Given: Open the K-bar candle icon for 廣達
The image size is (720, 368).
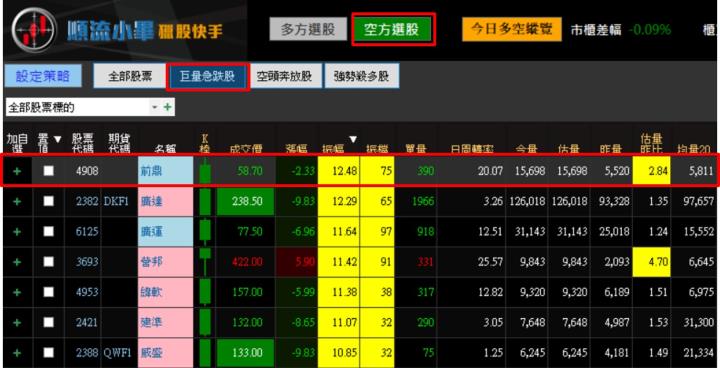Looking at the screenshot, I should click(205, 201).
